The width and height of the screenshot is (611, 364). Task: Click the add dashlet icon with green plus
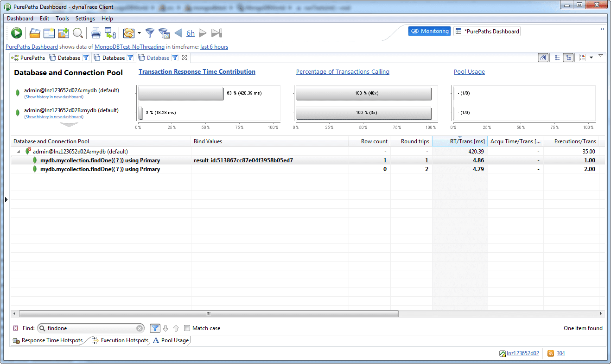coord(64,33)
